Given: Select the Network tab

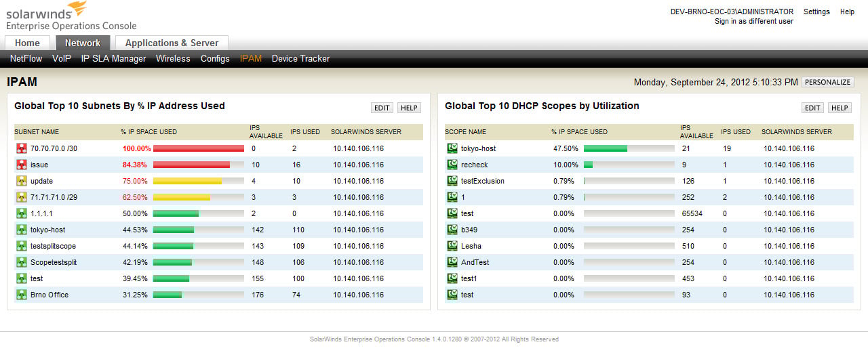Looking at the screenshot, I should [83, 43].
